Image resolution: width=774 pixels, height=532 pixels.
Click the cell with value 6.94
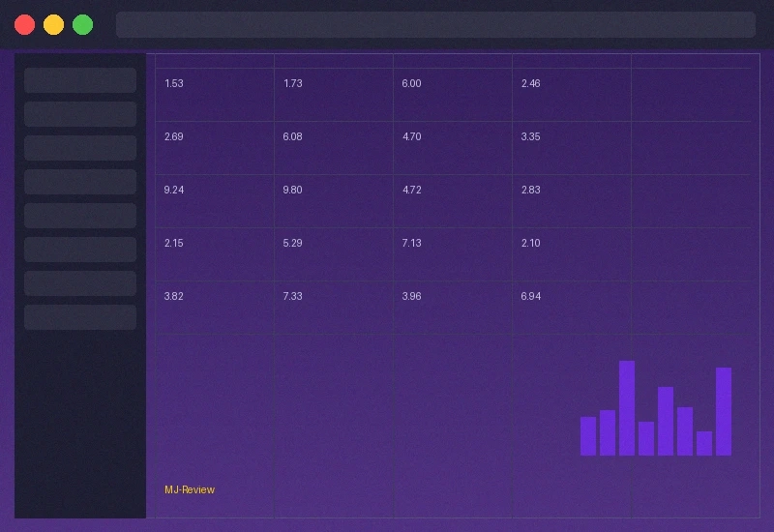pos(531,297)
